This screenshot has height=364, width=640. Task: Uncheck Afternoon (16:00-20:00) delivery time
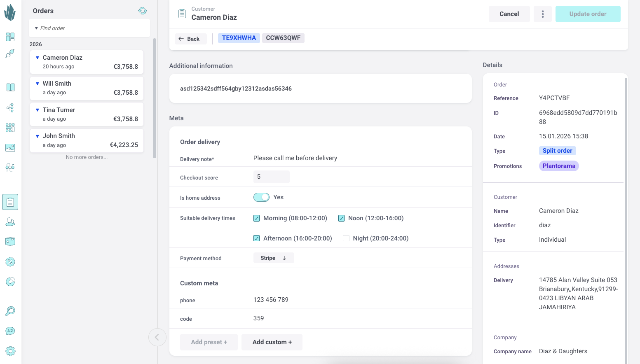coord(257,238)
